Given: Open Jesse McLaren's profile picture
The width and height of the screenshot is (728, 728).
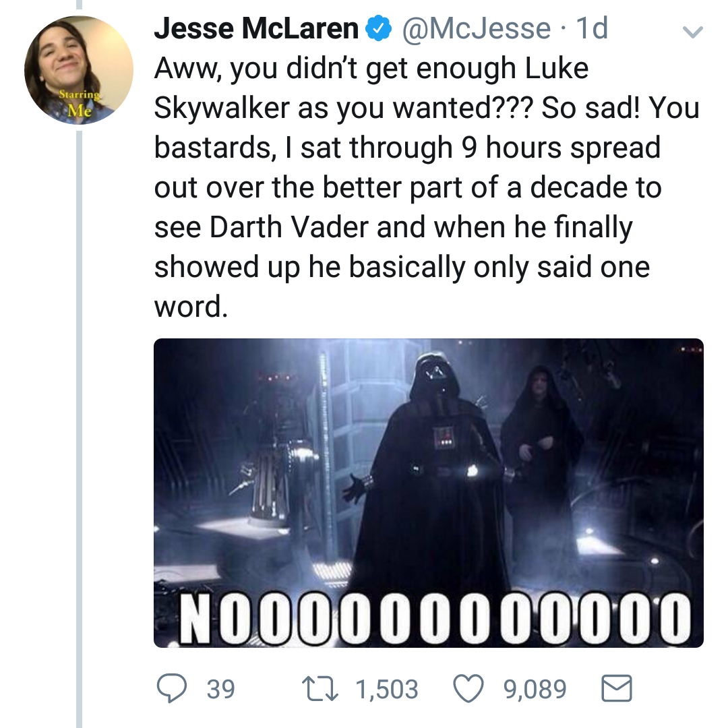Looking at the screenshot, I should [x=78, y=70].
